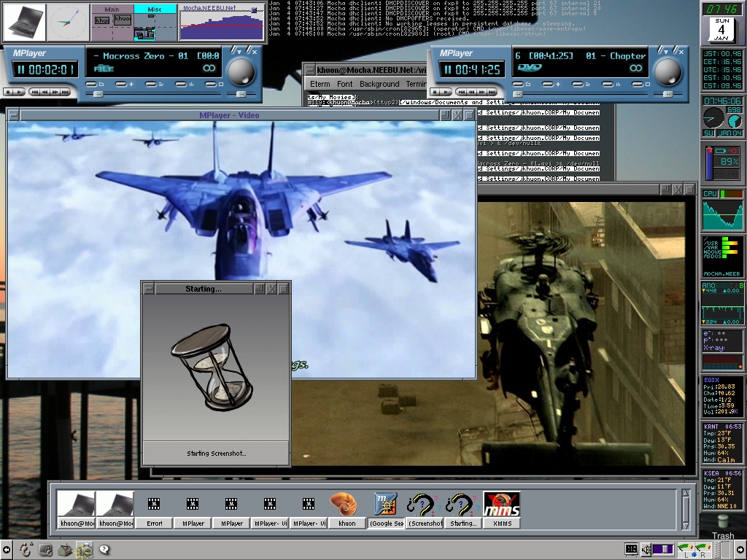Click the laptop icon in top-left corner
747x560 pixels.
point(24,23)
